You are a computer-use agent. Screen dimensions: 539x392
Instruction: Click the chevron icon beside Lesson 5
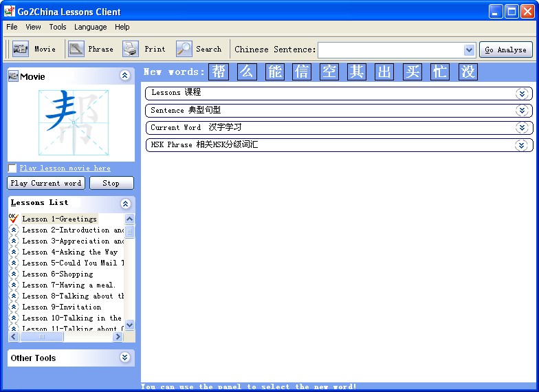(14, 263)
